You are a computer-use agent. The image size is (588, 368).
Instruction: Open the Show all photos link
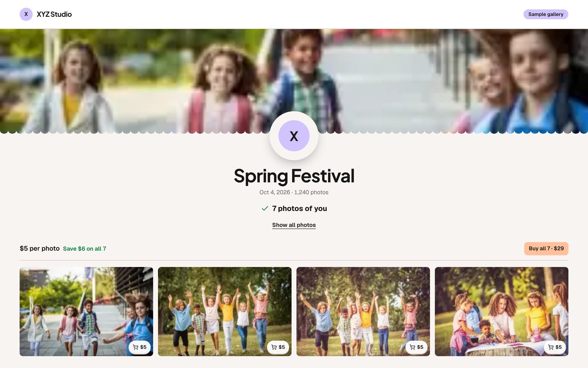click(x=294, y=225)
